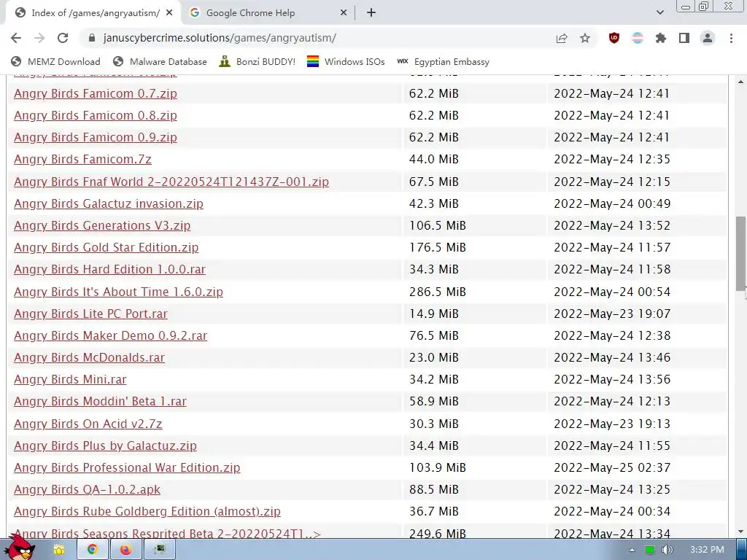The height and width of the screenshot is (560, 747).
Task: Download Angry Birds McDonalds.rar
Action: 89,357
